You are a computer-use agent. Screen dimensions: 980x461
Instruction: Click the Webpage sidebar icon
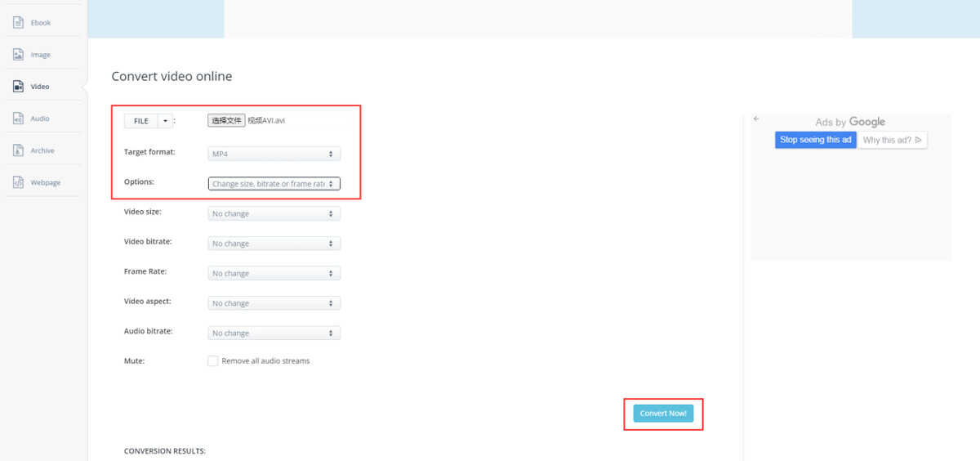tap(18, 182)
